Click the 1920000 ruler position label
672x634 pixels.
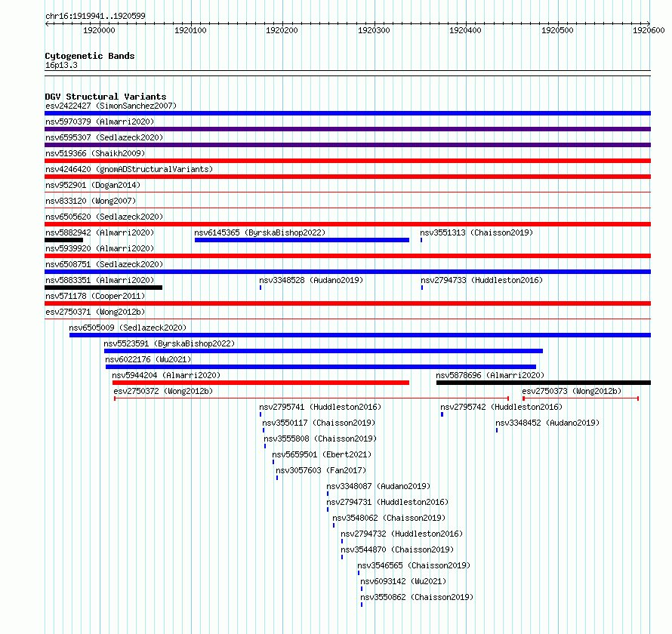click(x=99, y=30)
